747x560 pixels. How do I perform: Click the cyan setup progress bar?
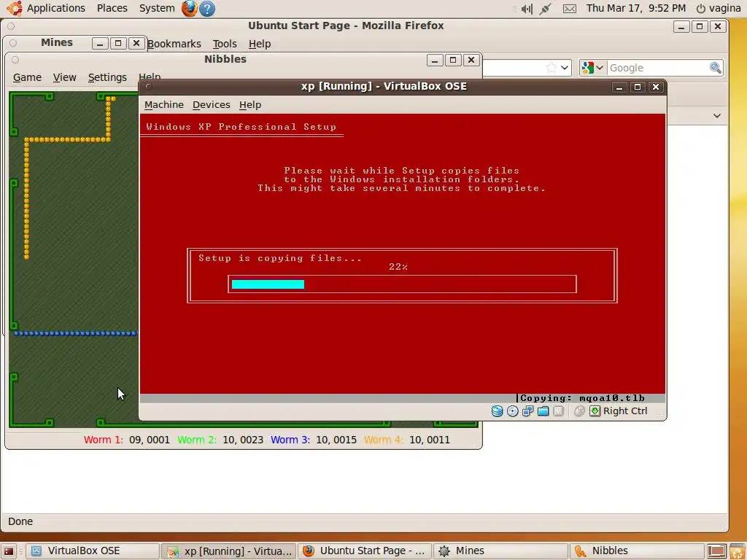[268, 284]
